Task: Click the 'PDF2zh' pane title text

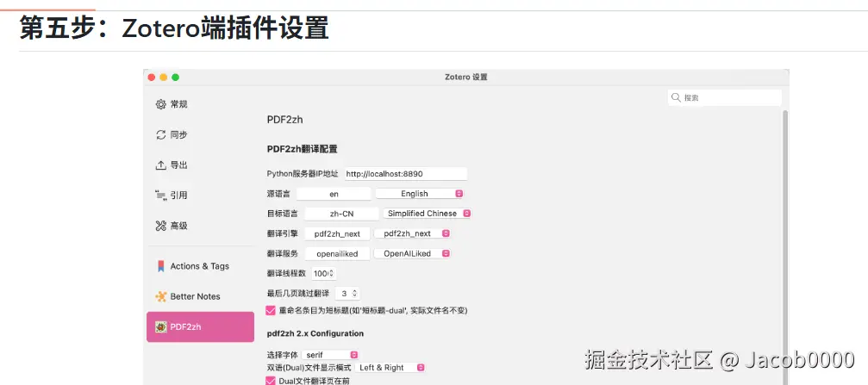Action: tap(284, 120)
